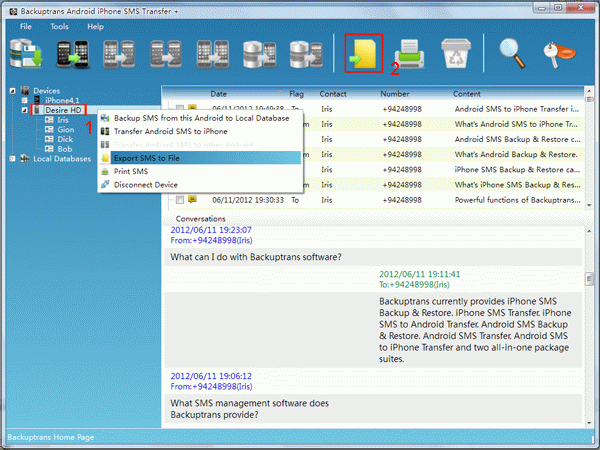Click the database-to-phone restore toolbar icon
The image size is (600, 450).
point(259,54)
